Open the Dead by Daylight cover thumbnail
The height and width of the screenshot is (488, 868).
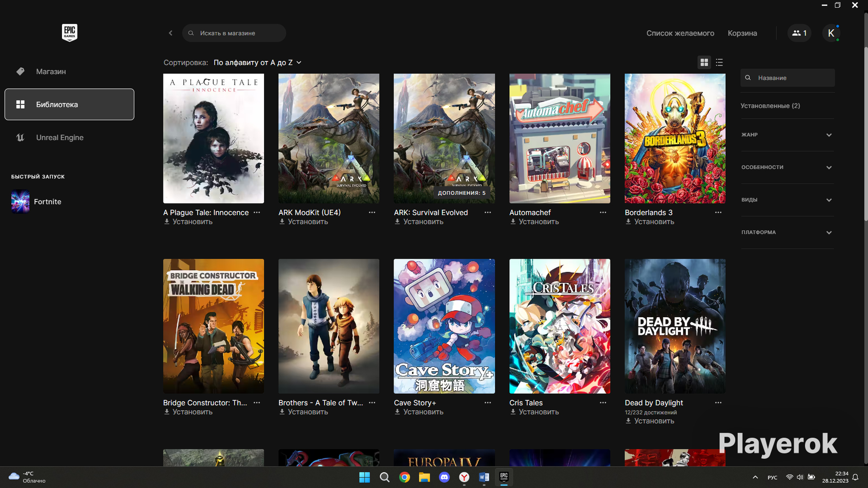tap(675, 326)
